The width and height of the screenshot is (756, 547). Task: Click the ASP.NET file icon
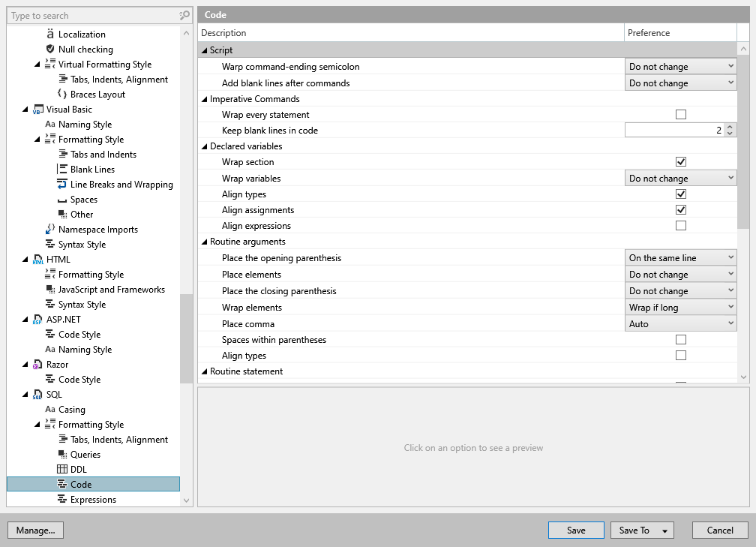[x=37, y=320]
